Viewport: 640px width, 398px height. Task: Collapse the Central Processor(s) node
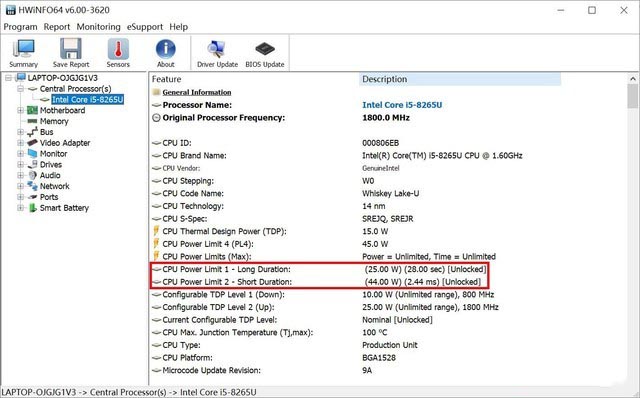pyautogui.click(x=20, y=89)
